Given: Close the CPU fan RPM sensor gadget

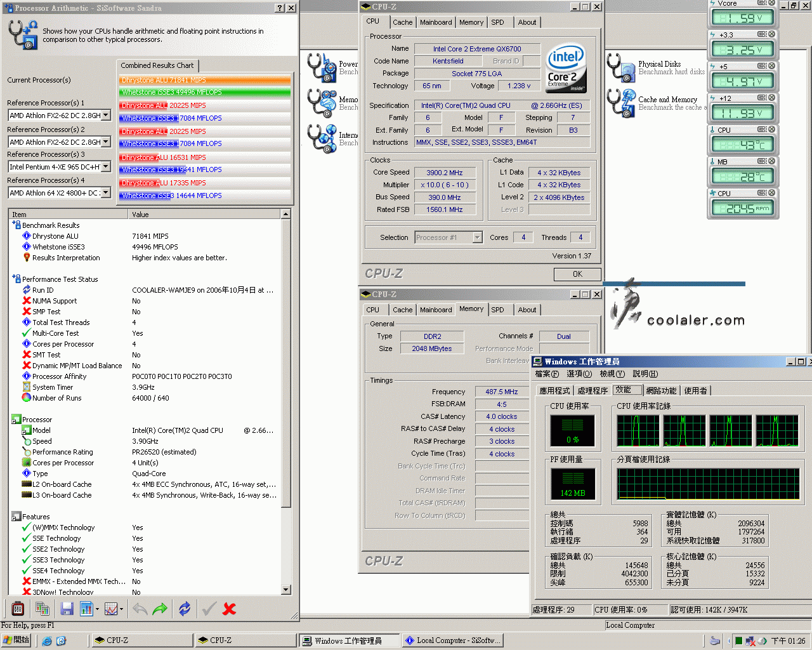Looking at the screenshot, I should (x=772, y=193).
